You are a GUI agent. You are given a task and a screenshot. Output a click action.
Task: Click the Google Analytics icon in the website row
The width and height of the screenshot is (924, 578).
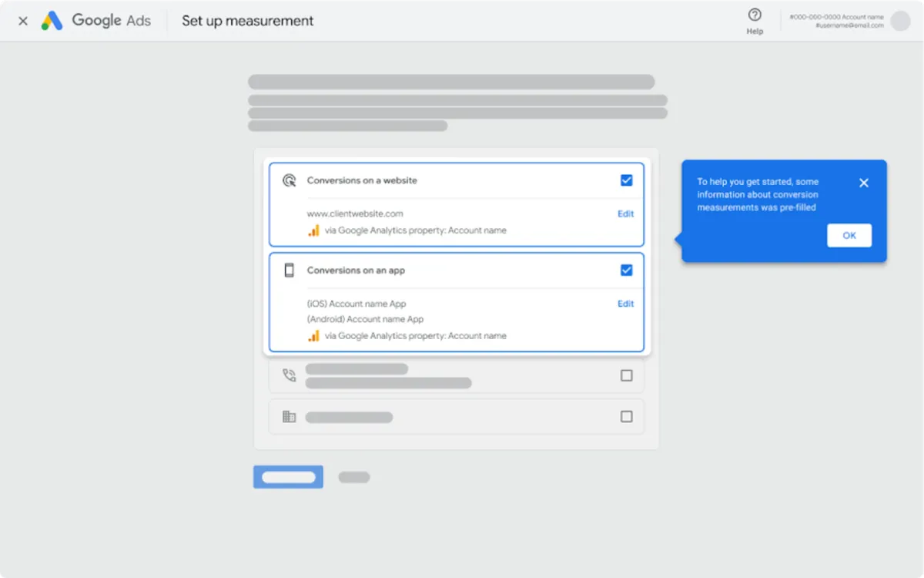313,230
